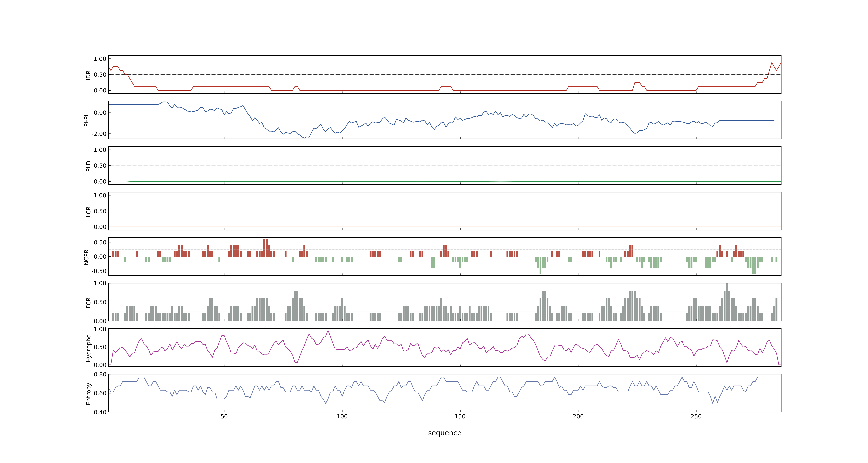This screenshot has width=868, height=463.
Task: Click x-axis tick label 100
Action: 342,416
